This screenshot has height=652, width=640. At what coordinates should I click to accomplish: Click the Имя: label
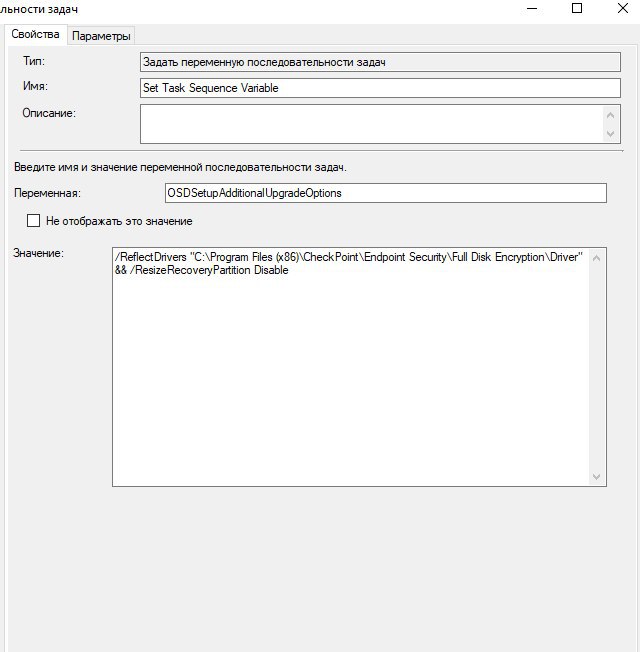click(x=35, y=86)
